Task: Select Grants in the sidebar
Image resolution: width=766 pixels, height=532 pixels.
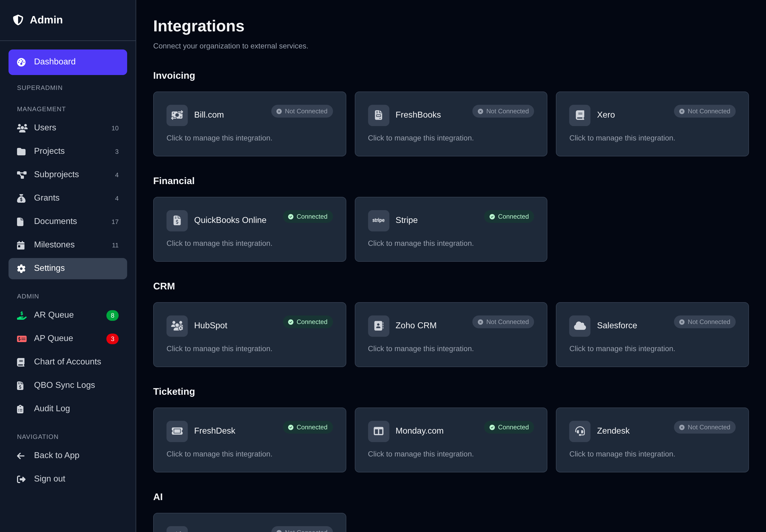Action: click(x=68, y=198)
